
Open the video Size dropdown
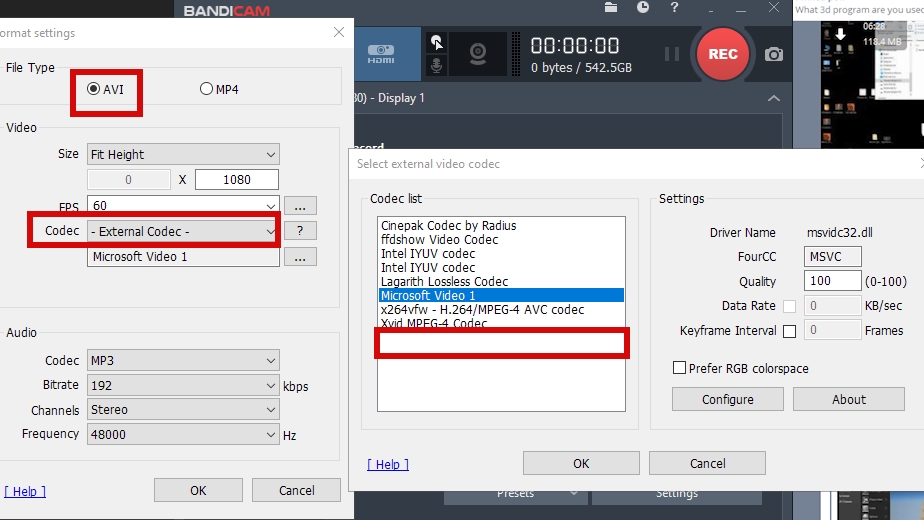pos(183,154)
